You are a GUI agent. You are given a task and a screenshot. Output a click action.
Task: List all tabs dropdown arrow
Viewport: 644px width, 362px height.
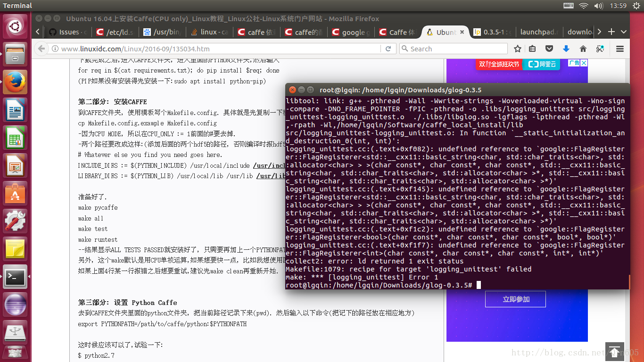(x=624, y=32)
